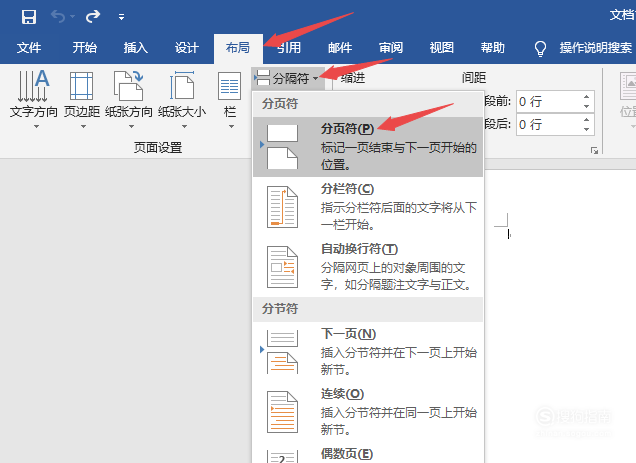
Task: Expand the 纸张方向 dropdown arrow
Action: [131, 127]
